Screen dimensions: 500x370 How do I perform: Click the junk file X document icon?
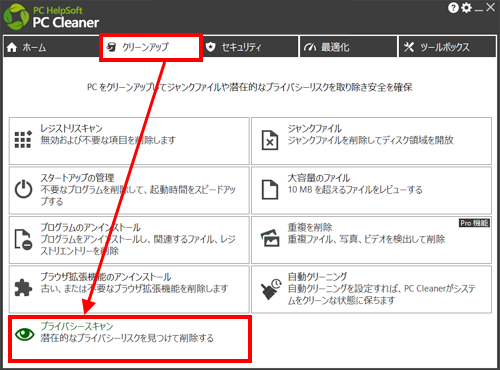(270, 140)
